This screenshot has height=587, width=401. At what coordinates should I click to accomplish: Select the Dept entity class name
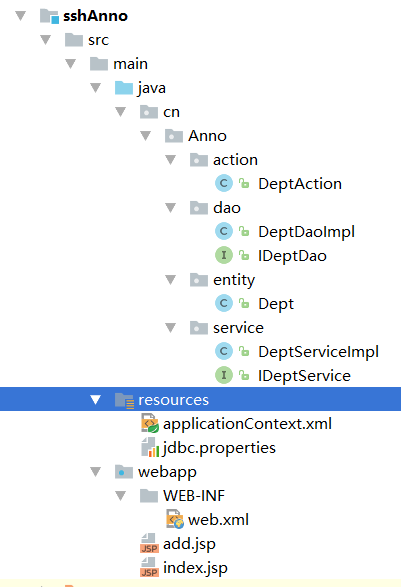(x=276, y=304)
